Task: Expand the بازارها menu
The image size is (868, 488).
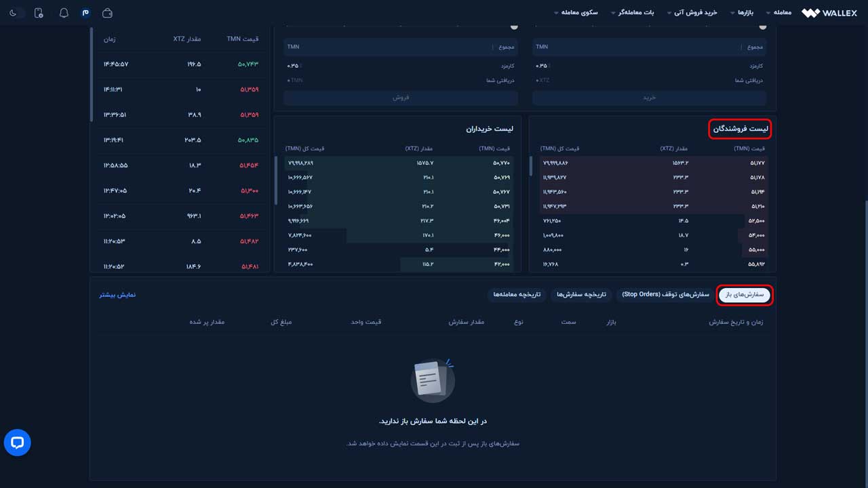Action: click(741, 13)
